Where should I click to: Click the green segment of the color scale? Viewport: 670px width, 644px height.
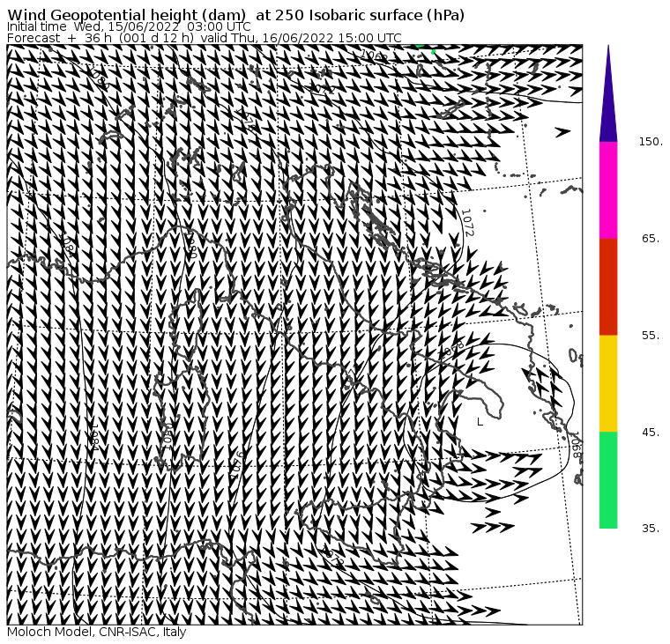(608, 480)
